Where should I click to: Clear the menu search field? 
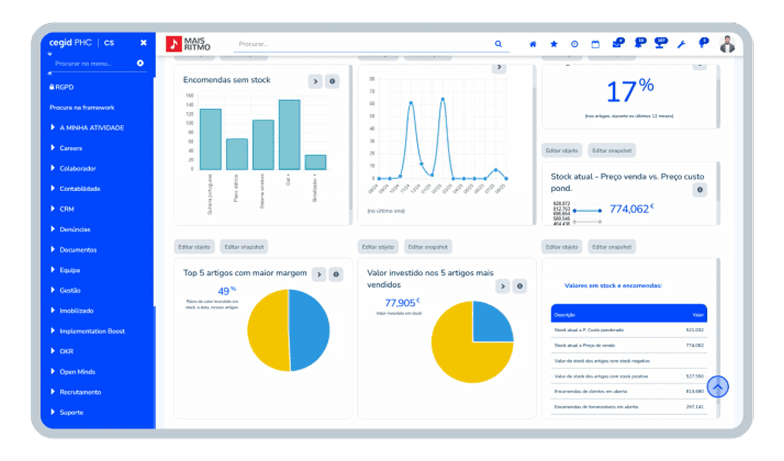pos(140,63)
